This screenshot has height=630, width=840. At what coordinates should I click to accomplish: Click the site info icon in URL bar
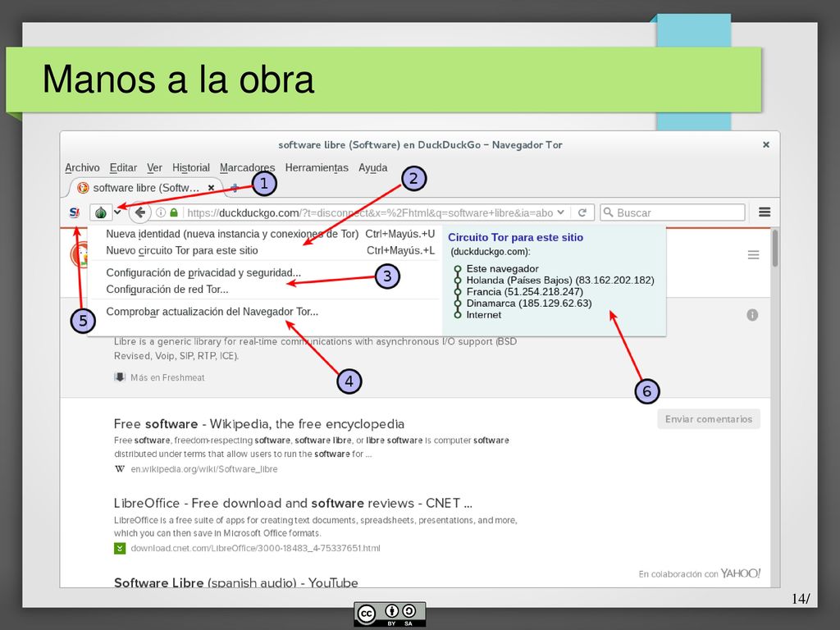(161, 212)
